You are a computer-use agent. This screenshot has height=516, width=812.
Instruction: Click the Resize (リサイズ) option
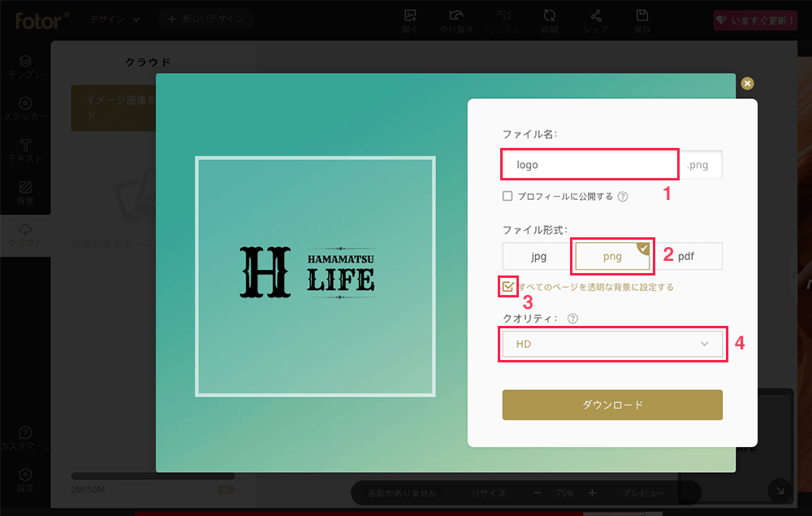[488, 493]
